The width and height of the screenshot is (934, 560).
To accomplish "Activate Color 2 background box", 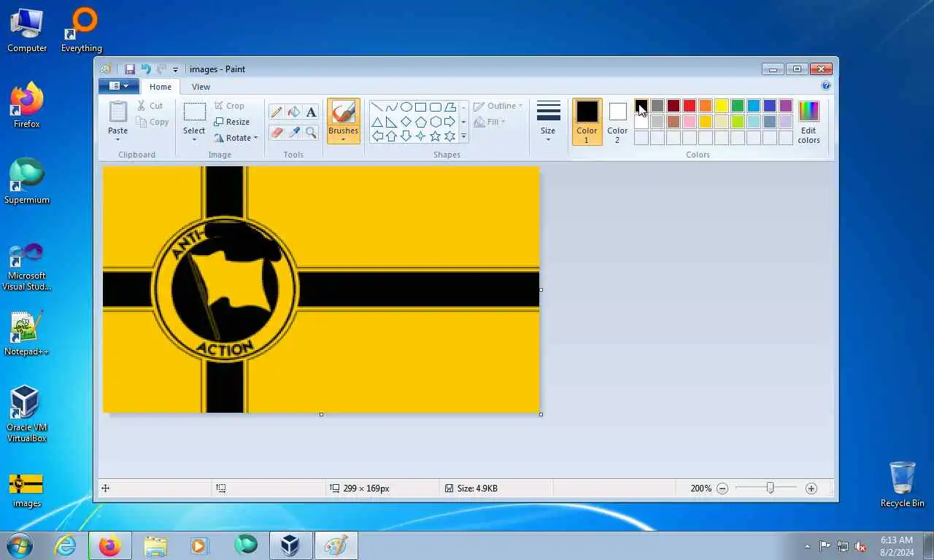I will pos(617,122).
